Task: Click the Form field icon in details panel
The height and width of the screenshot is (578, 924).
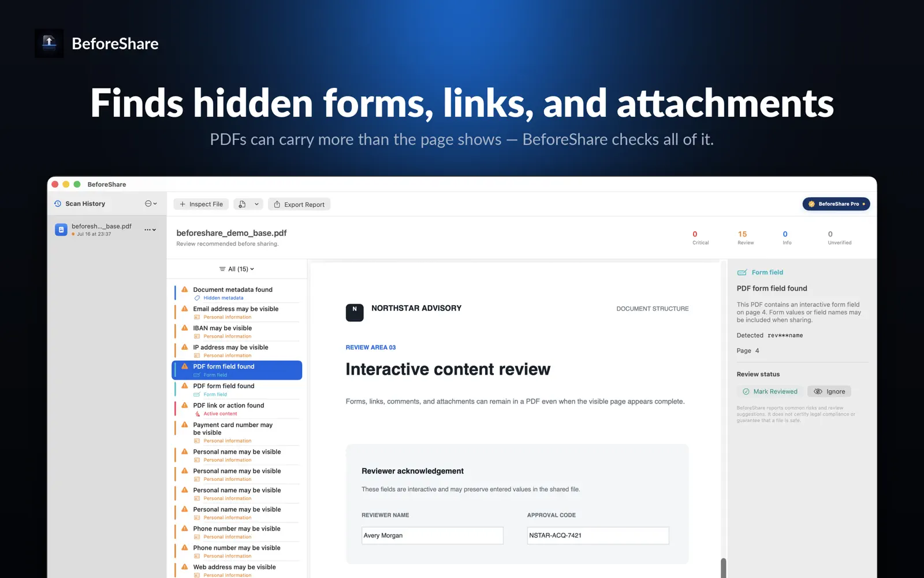Action: [742, 272]
